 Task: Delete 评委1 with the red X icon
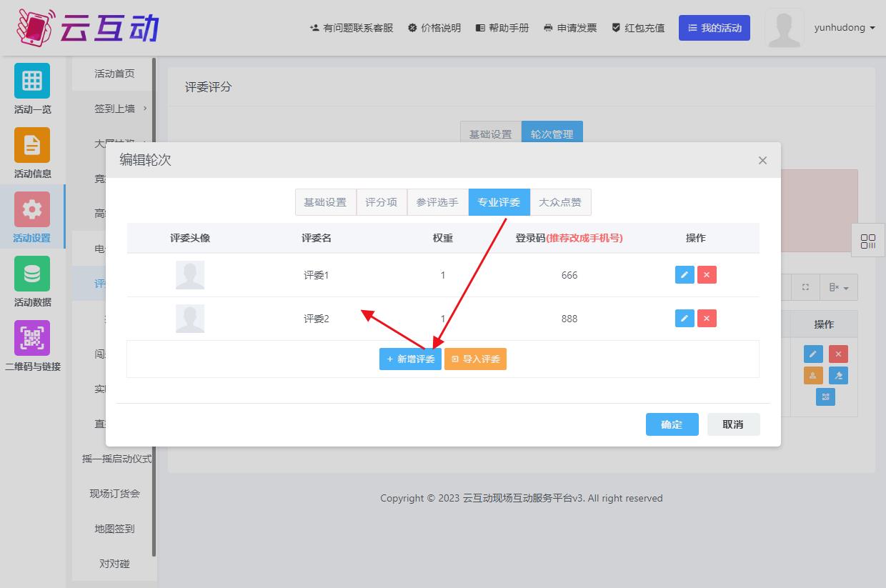tap(707, 275)
